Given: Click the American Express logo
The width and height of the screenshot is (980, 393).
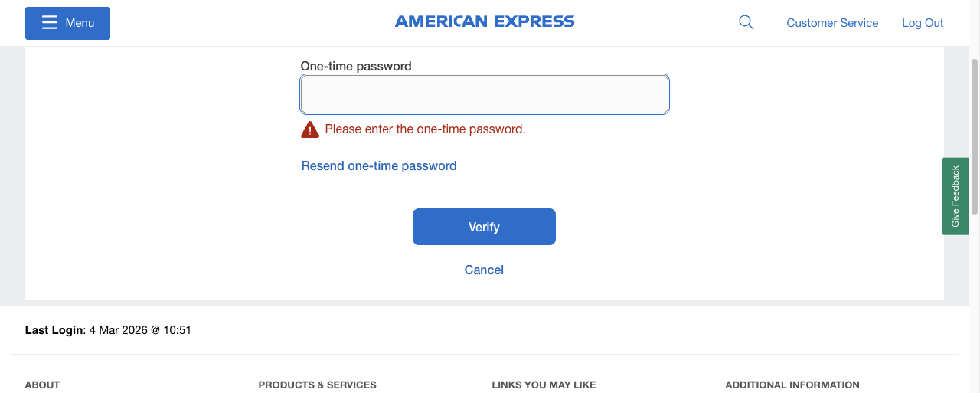Looking at the screenshot, I should [x=485, y=21].
